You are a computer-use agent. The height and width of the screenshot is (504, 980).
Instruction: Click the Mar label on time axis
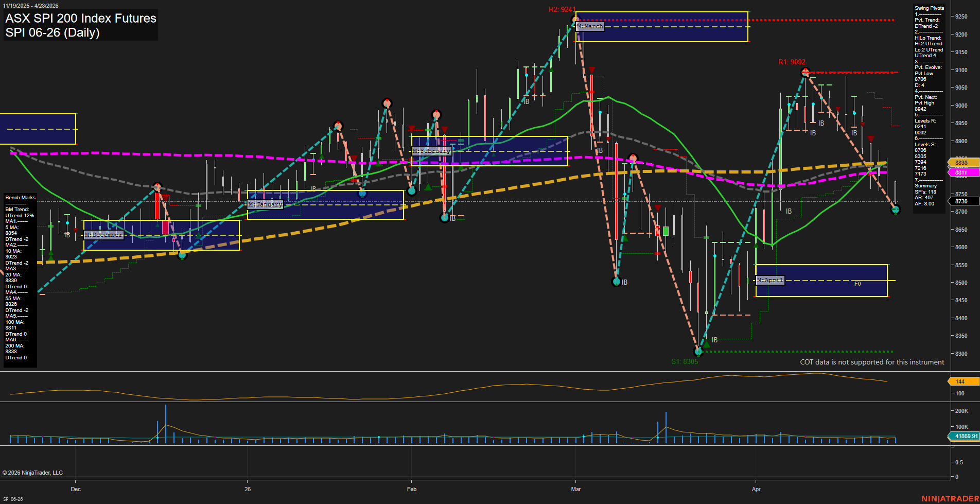point(575,489)
